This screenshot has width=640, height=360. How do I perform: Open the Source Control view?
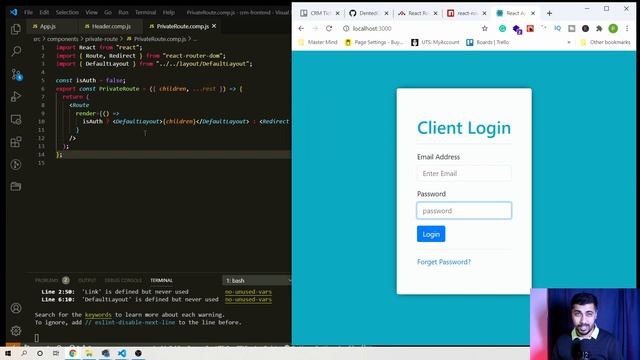pyautogui.click(x=16, y=74)
